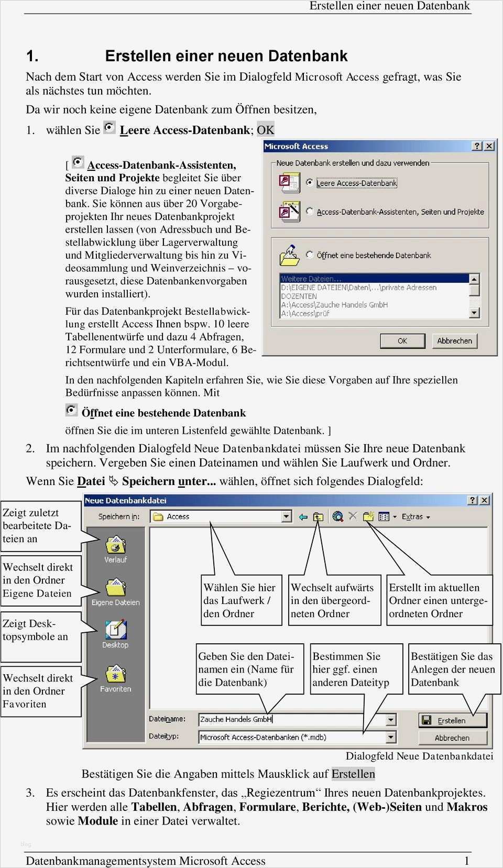This screenshot has width=503, height=868.
Task: Click the help question mark in Neue Datenbankdatei
Action: point(473,500)
